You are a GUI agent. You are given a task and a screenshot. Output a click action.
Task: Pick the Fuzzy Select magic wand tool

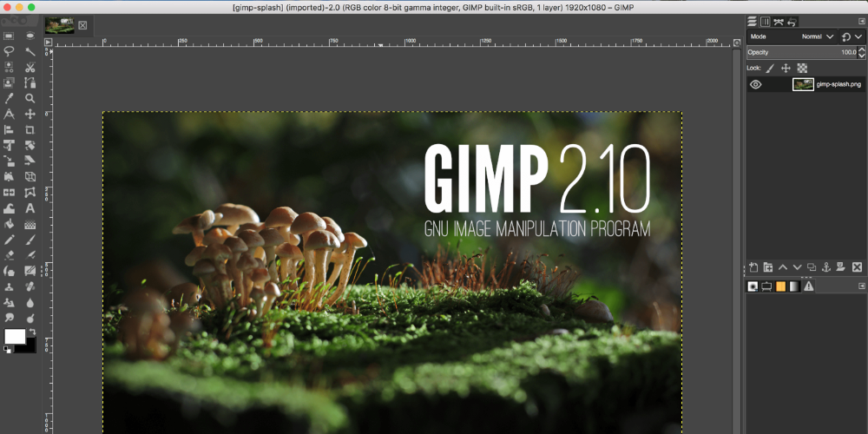click(30, 51)
